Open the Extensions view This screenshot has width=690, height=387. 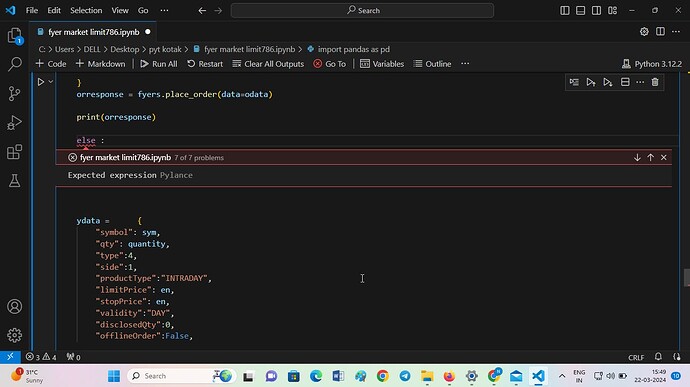(15, 152)
